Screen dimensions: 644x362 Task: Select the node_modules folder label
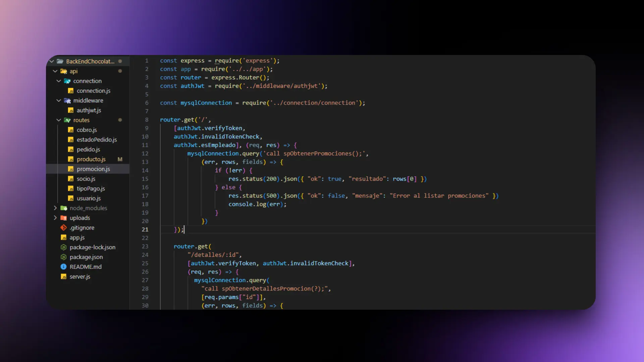tap(89, 208)
